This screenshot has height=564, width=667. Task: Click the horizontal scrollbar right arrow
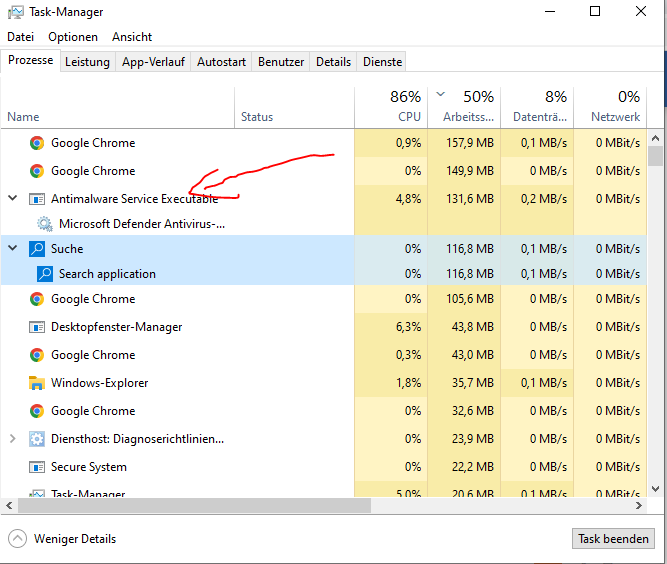(639, 505)
